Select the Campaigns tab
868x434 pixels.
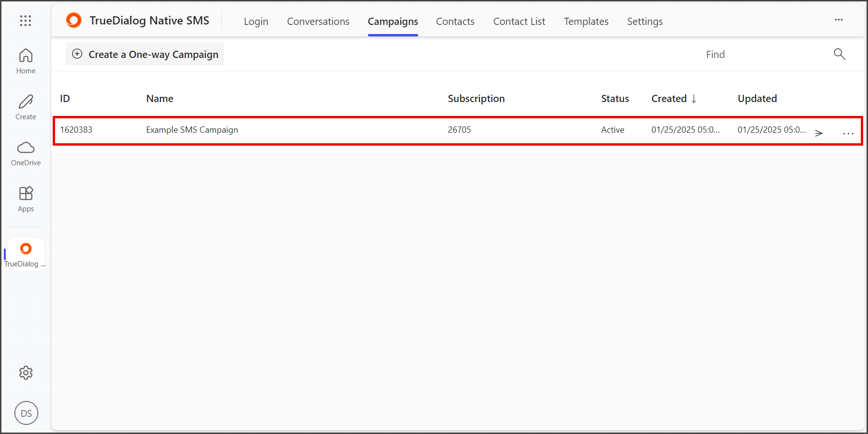tap(393, 22)
